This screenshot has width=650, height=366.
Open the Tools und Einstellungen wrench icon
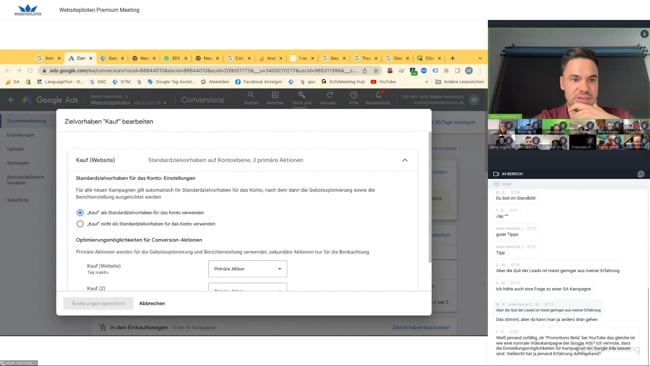coord(301,95)
